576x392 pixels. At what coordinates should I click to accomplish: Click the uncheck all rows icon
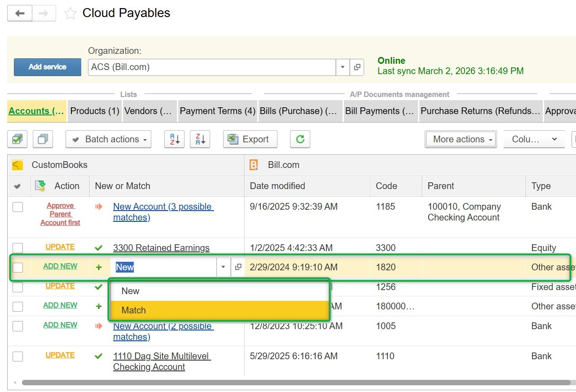point(43,139)
